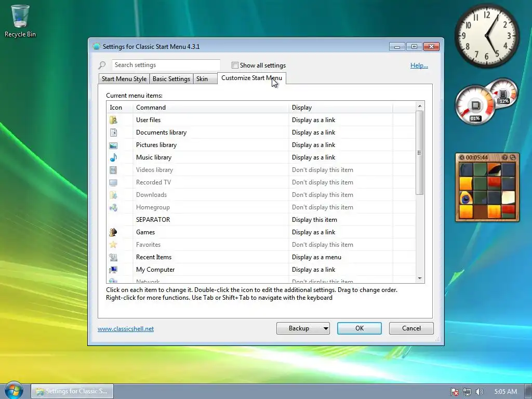The image size is (532, 399).
Task: Click the puzzle gadget help icon
Action: tap(505, 157)
